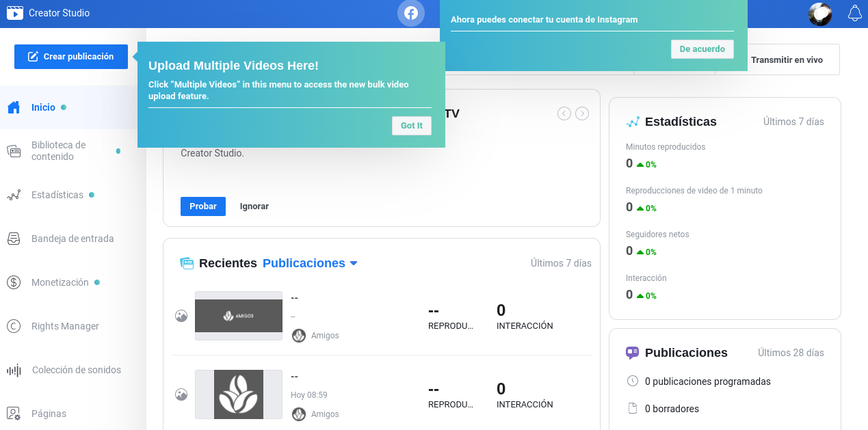This screenshot has width=868, height=430.
Task: Open the Hoy 08:59 post thumbnail
Action: tap(239, 394)
